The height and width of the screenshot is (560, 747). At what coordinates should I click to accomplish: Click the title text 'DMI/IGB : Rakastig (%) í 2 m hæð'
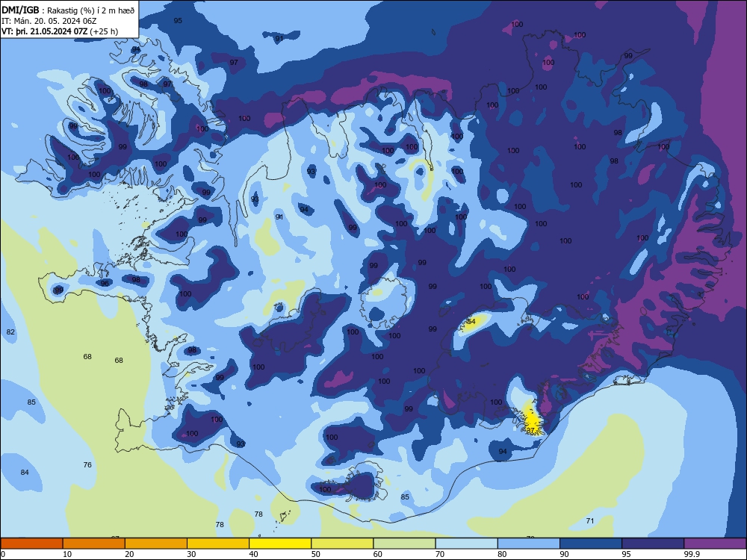click(x=68, y=10)
